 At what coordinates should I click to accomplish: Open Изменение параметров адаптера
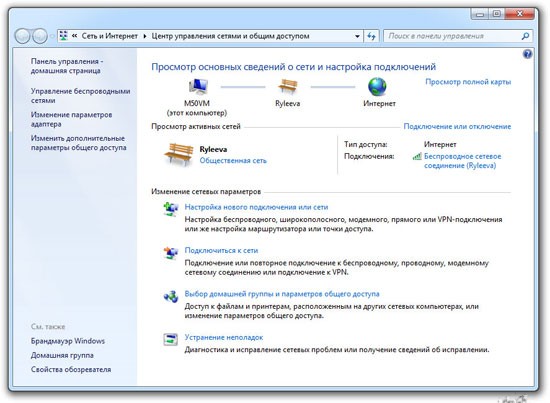click(x=71, y=119)
